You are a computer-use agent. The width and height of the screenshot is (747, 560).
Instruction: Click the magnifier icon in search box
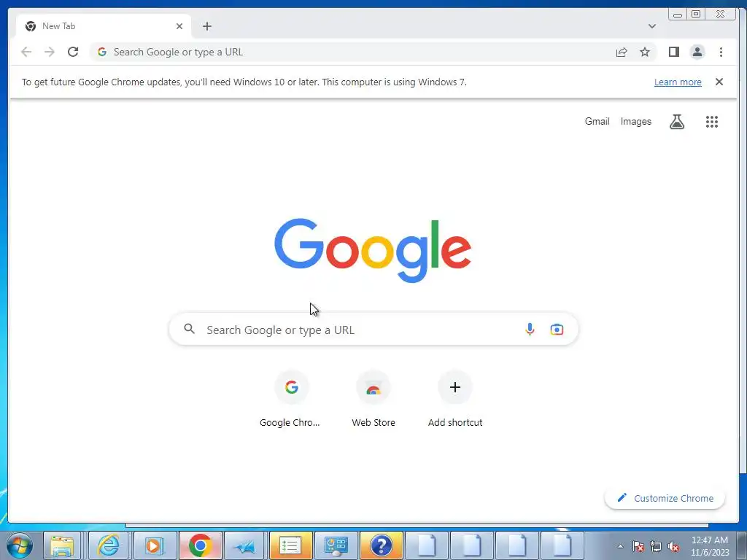(x=190, y=329)
